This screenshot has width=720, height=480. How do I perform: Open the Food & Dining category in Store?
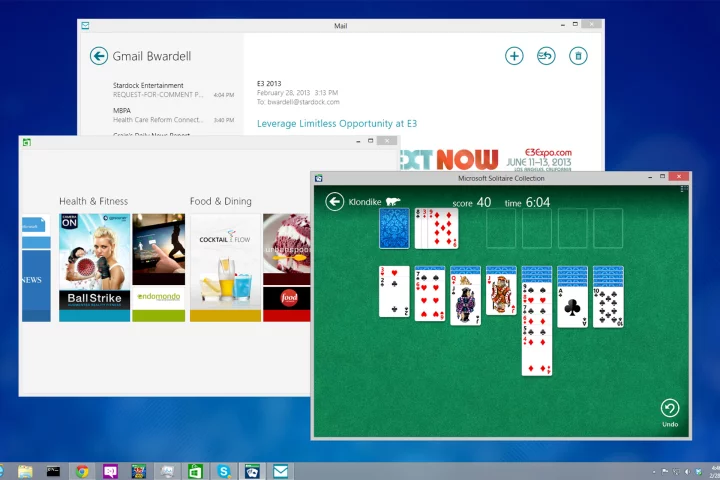point(220,201)
